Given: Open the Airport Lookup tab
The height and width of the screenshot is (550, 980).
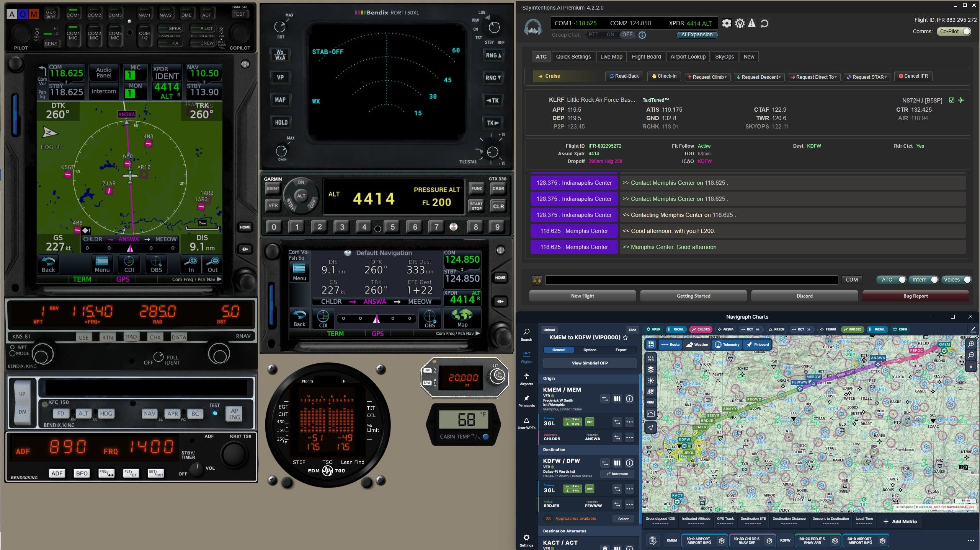Looking at the screenshot, I should pos(688,57).
